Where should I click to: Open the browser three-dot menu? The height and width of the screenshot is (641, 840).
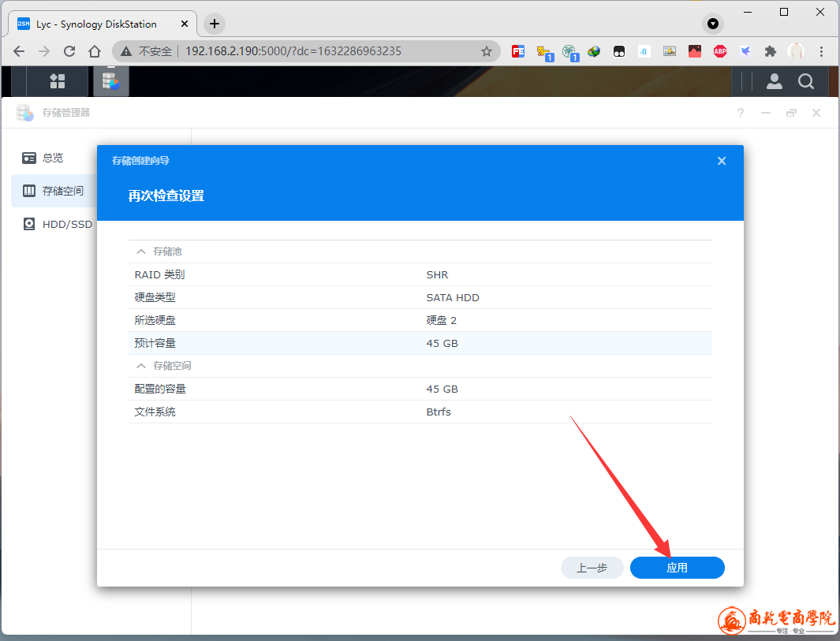[x=821, y=51]
